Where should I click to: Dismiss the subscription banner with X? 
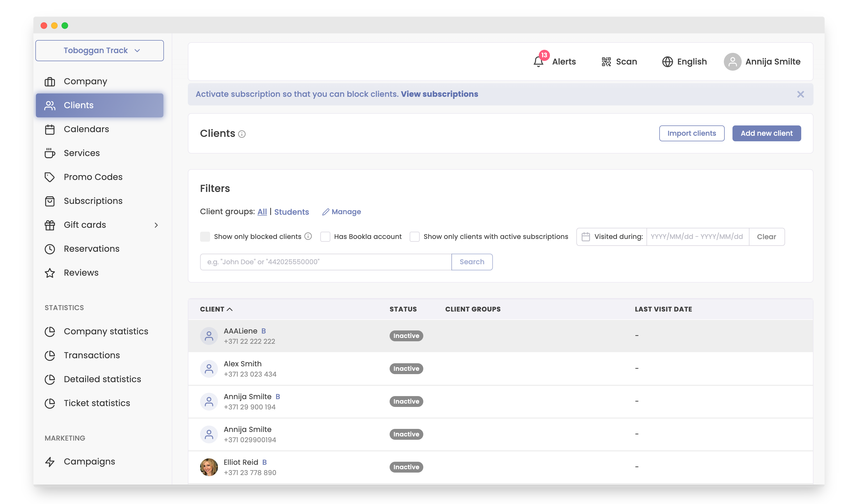click(x=800, y=94)
